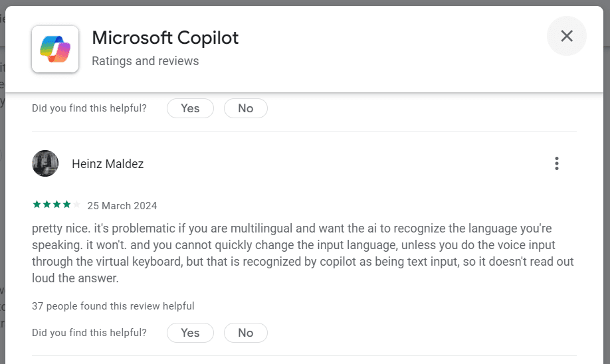Mark Heinz Maldez's review as not helpful

pyautogui.click(x=245, y=333)
